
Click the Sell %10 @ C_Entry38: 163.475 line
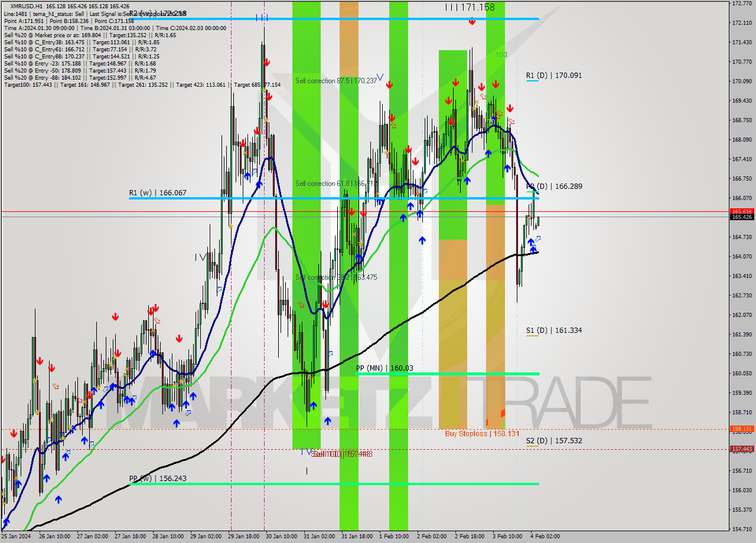coord(82,42)
